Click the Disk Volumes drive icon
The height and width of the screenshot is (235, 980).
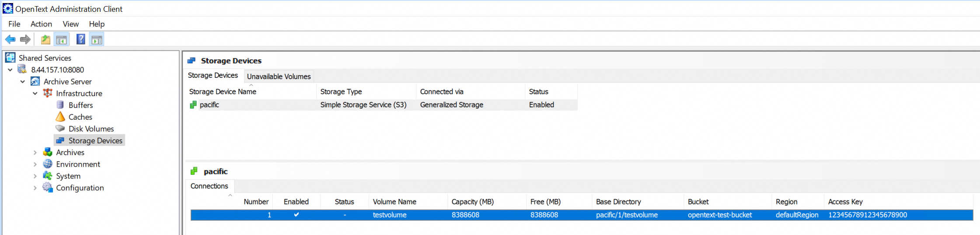point(60,128)
